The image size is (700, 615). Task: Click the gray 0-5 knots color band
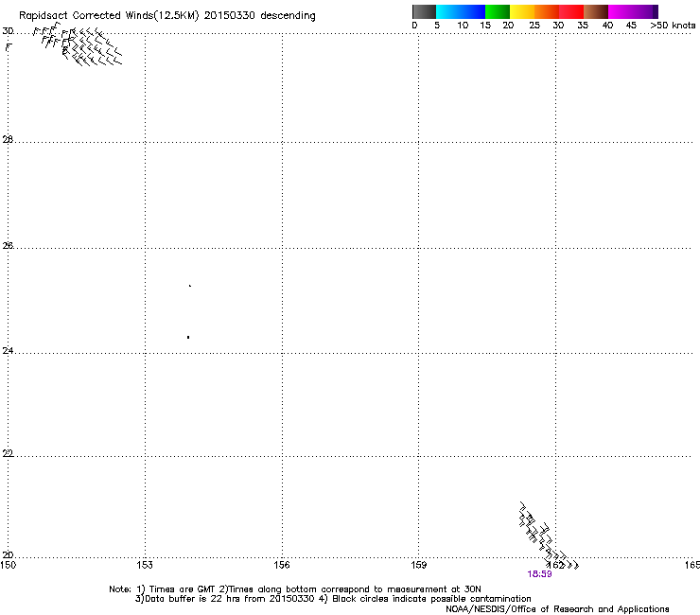pyautogui.click(x=424, y=11)
